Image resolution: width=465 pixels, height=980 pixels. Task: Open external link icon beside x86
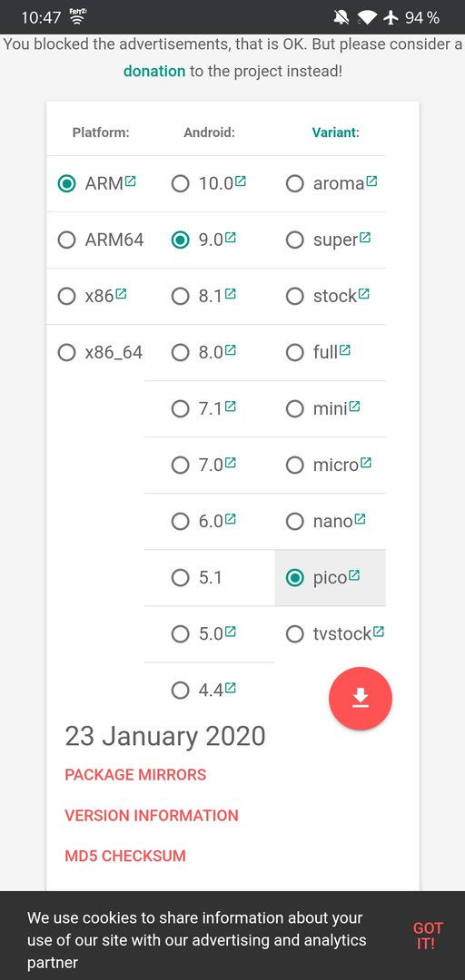coord(122,294)
